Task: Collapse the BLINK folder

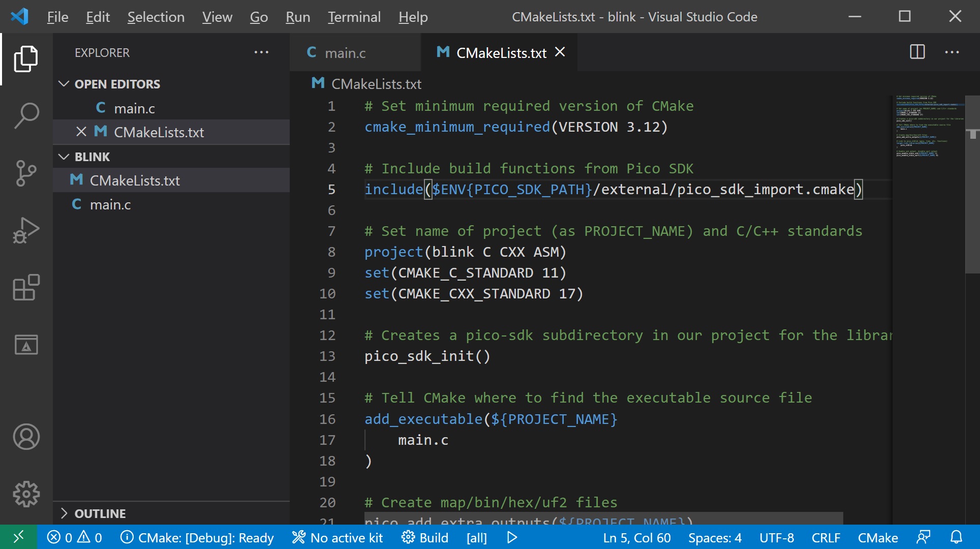Action: pos(64,157)
